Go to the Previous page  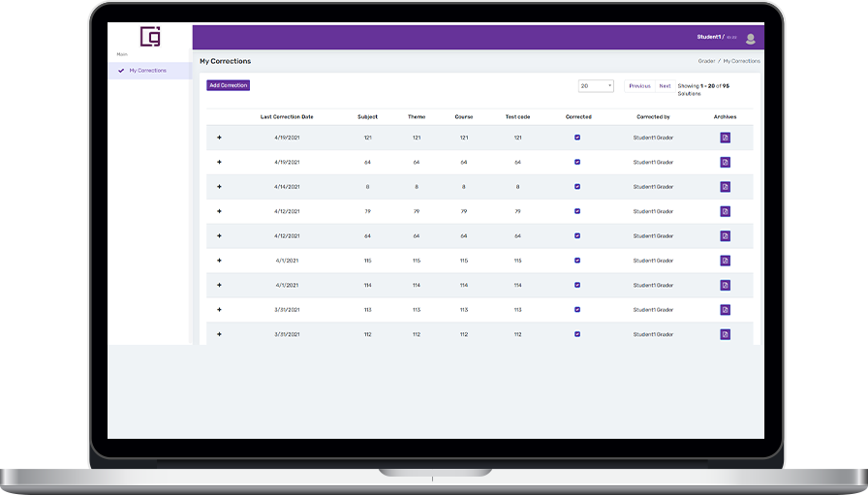coord(639,86)
